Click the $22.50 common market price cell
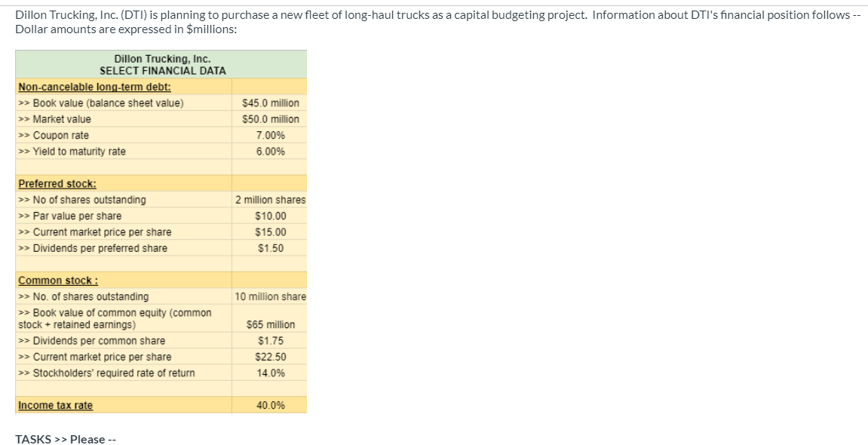This screenshot has width=868, height=445. pyautogui.click(x=270, y=357)
